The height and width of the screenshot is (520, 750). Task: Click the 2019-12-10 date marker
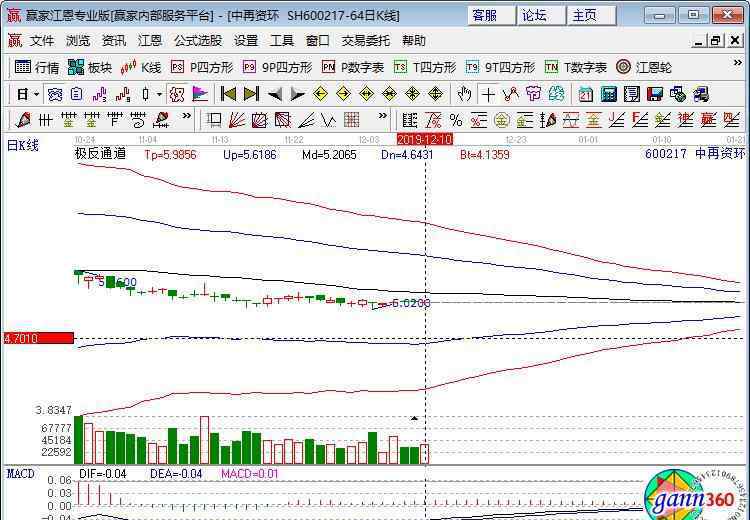pyautogui.click(x=425, y=139)
